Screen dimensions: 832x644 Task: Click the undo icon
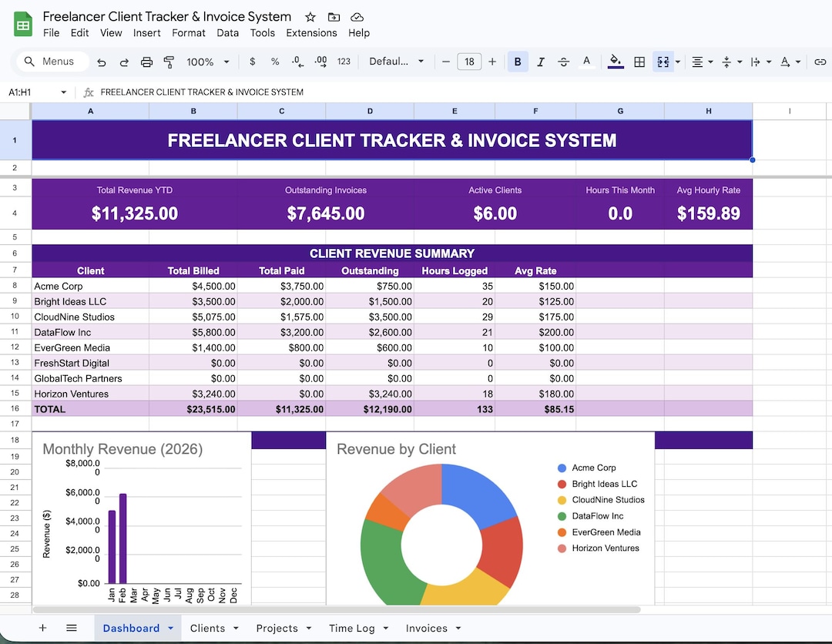click(102, 62)
